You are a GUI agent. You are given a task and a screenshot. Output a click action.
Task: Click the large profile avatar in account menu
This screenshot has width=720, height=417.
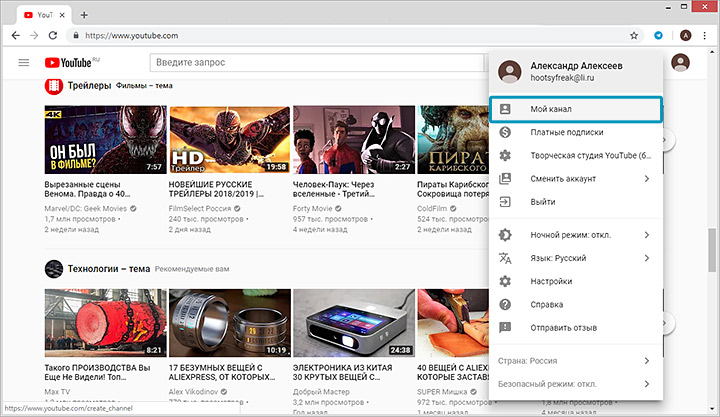(510, 71)
